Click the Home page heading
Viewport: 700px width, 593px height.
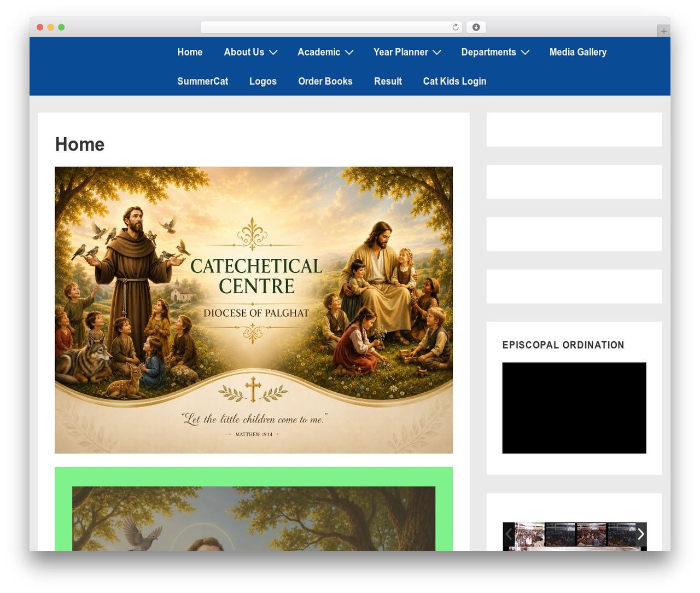80,144
